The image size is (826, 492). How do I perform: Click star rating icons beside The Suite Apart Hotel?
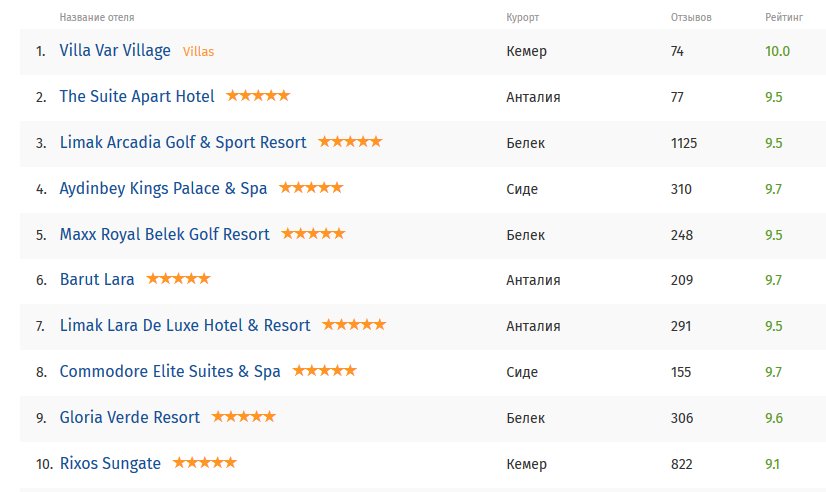tap(258, 96)
